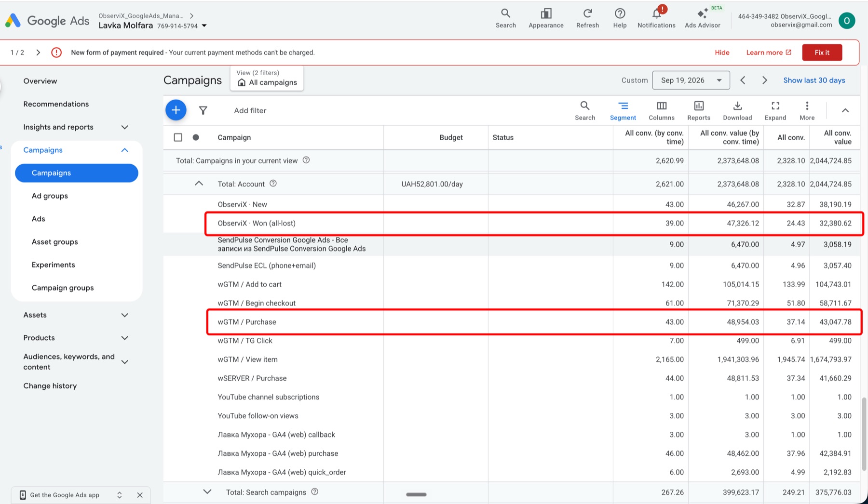Open Recommendations in sidebar
The height and width of the screenshot is (504, 868).
(x=56, y=104)
